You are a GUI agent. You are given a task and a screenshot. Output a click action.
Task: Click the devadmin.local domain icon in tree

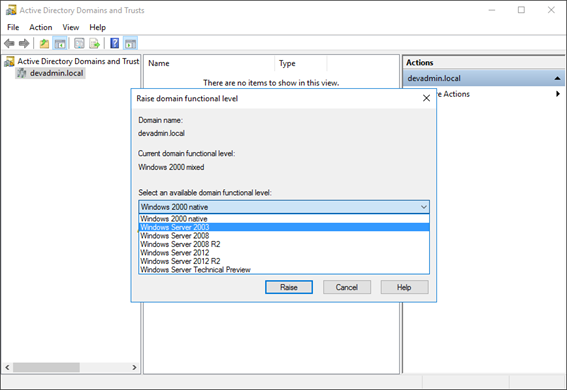click(22, 73)
